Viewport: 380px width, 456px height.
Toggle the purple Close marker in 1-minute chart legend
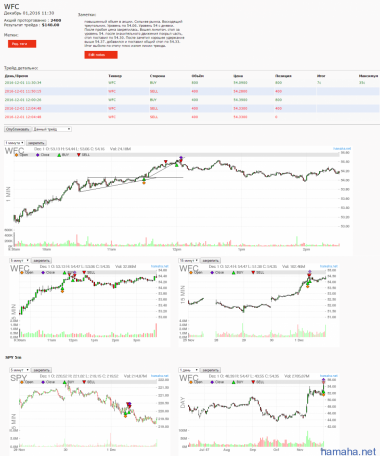[42, 155]
